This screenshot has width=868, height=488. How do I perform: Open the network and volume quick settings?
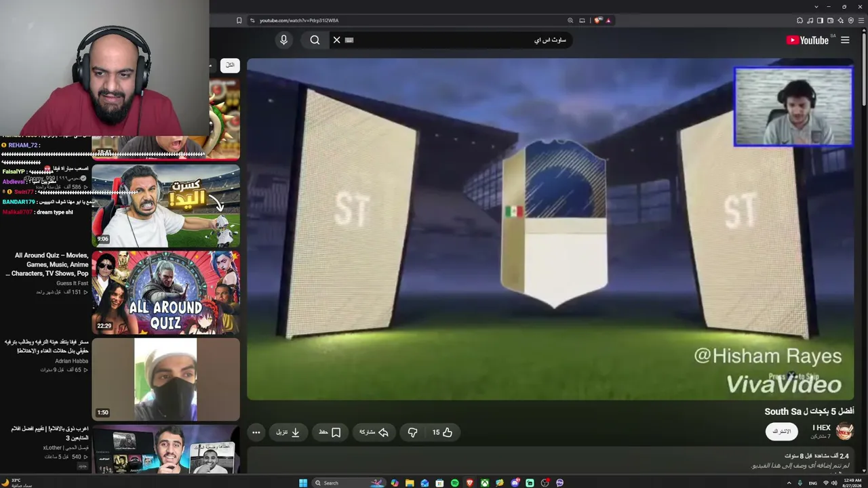(x=829, y=483)
